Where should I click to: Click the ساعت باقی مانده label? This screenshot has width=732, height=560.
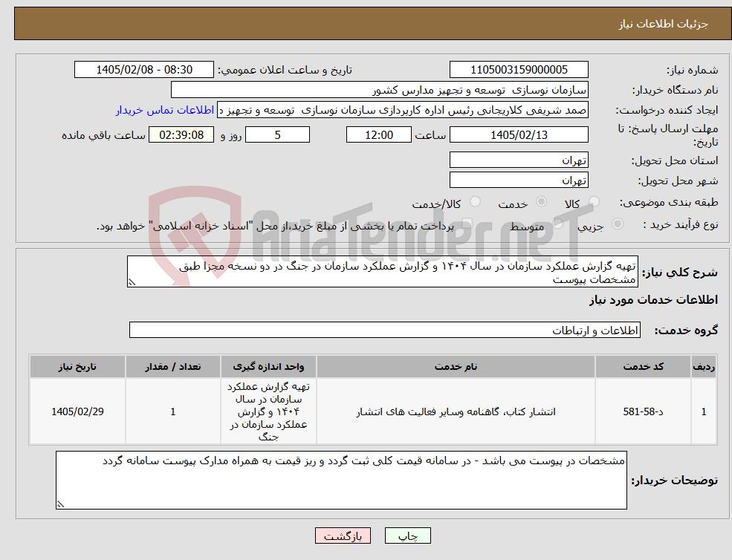click(x=103, y=135)
